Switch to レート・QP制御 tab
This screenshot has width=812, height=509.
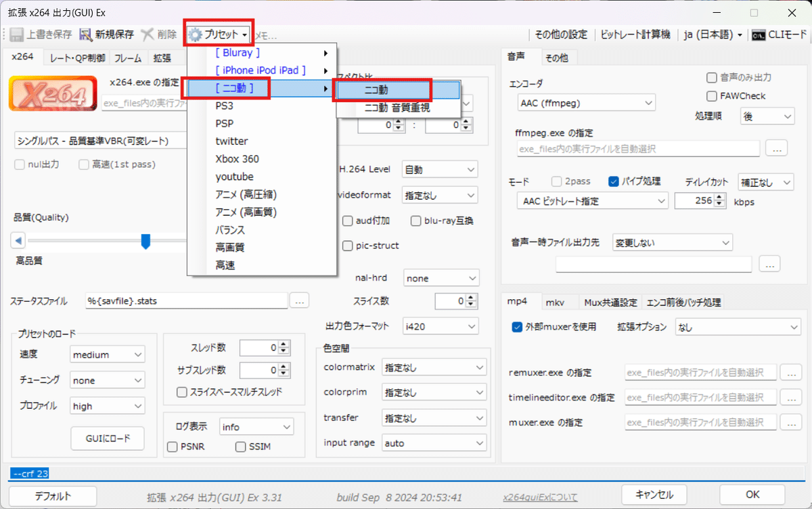point(77,58)
